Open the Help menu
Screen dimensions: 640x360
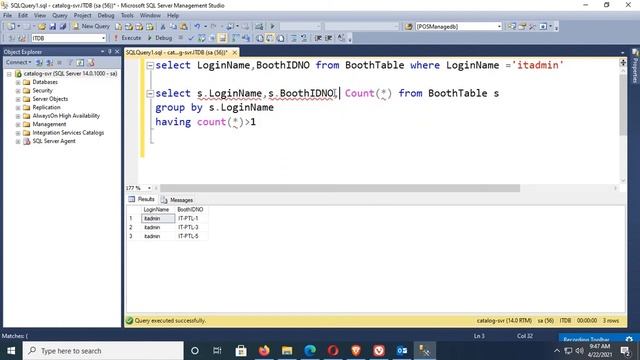tap(173, 16)
